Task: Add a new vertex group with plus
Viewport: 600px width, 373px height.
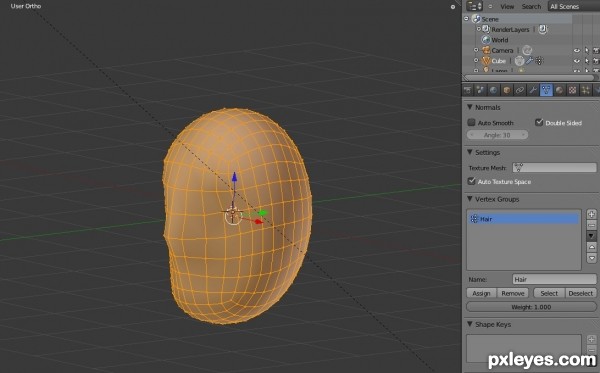Action: [x=592, y=214]
